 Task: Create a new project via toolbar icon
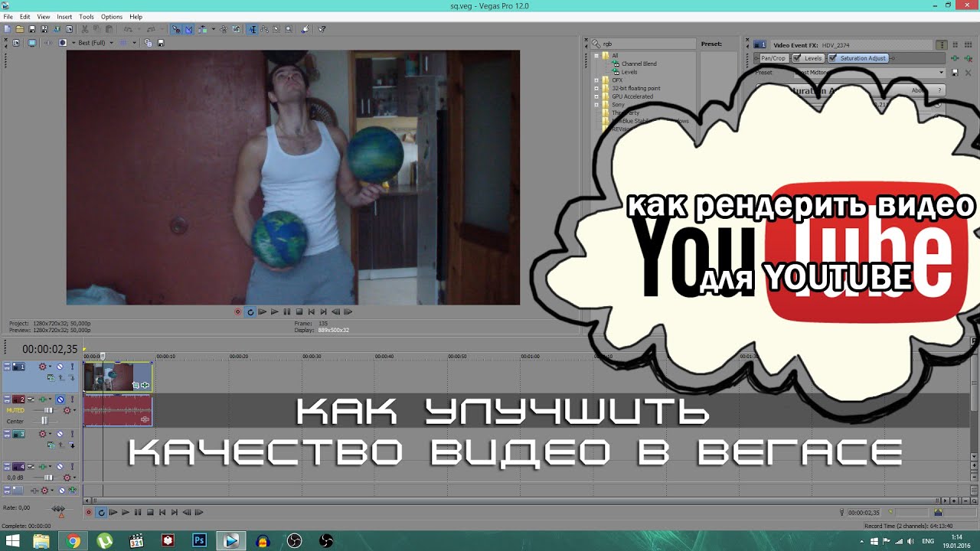7,29
